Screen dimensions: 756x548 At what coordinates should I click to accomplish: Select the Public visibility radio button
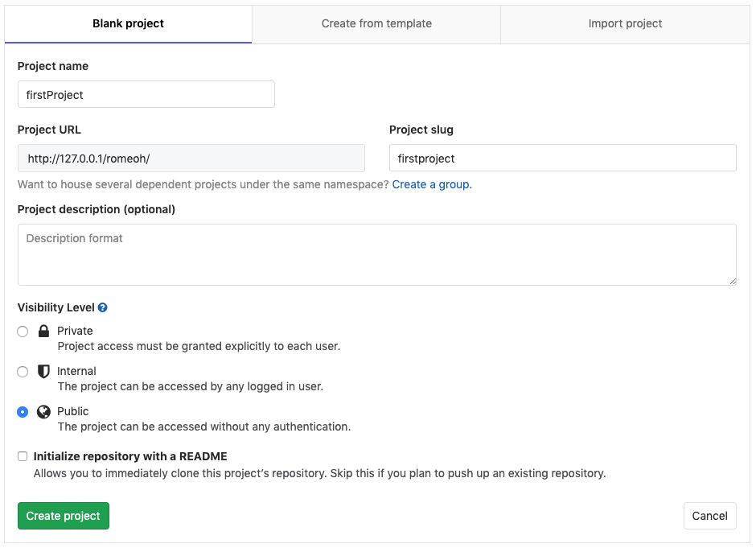23,412
